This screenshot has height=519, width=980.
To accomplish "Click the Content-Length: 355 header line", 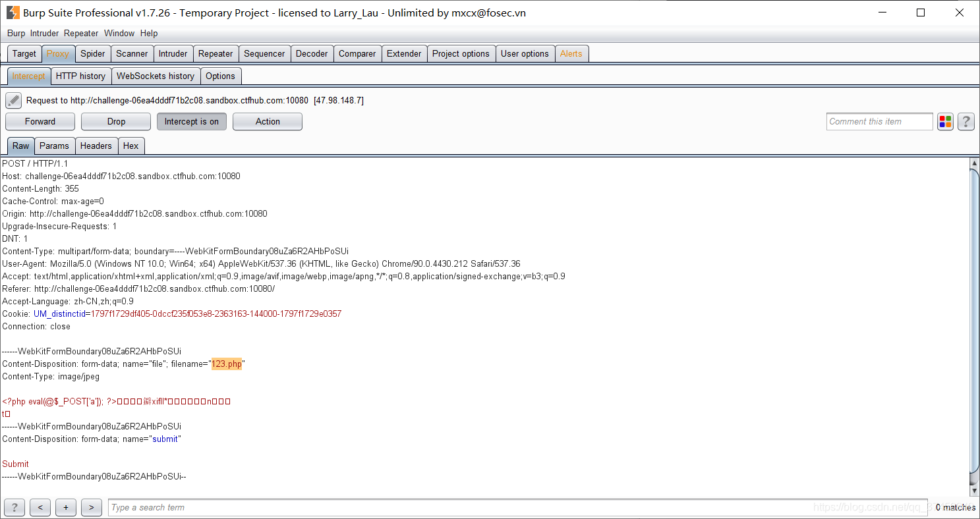I will coord(40,188).
